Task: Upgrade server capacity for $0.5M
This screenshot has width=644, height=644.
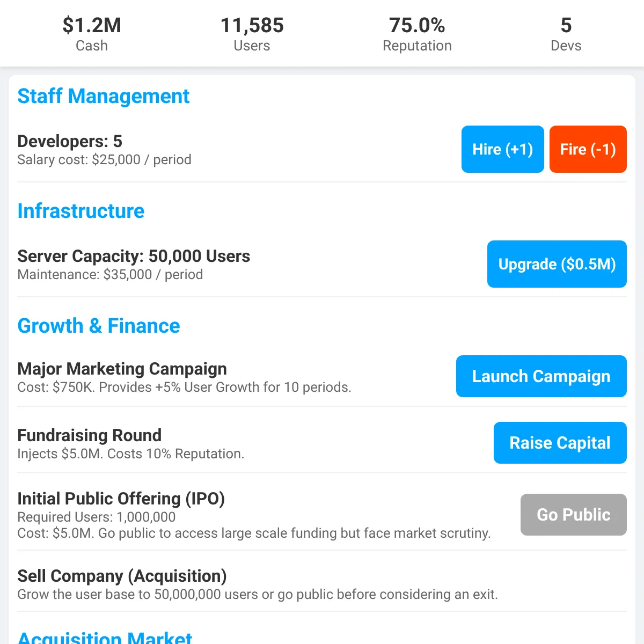Action: tap(557, 264)
